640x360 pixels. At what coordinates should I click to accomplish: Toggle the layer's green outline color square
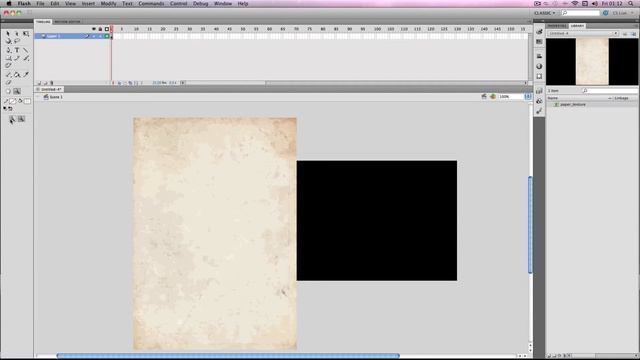coord(107,36)
